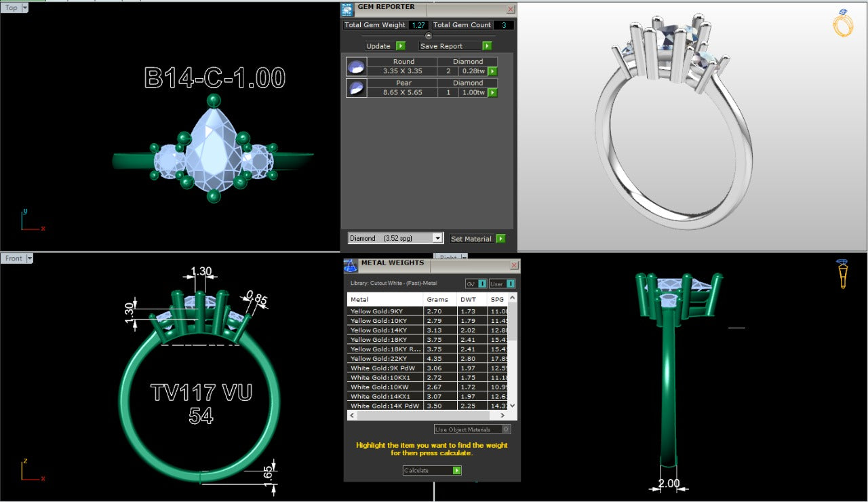
Task: Click the gold ring icon in the render viewport
Action: pos(843,23)
